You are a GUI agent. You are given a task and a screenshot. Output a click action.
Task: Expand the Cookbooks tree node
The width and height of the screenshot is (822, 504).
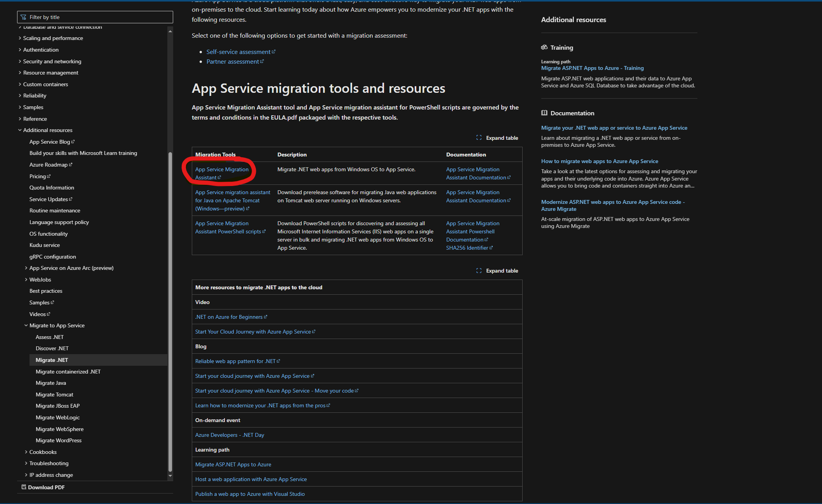[x=26, y=452]
